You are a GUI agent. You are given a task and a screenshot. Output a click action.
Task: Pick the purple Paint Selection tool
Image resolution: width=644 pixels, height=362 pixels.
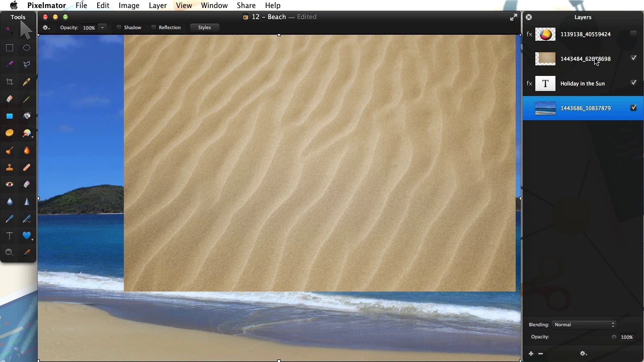pyautogui.click(x=9, y=64)
